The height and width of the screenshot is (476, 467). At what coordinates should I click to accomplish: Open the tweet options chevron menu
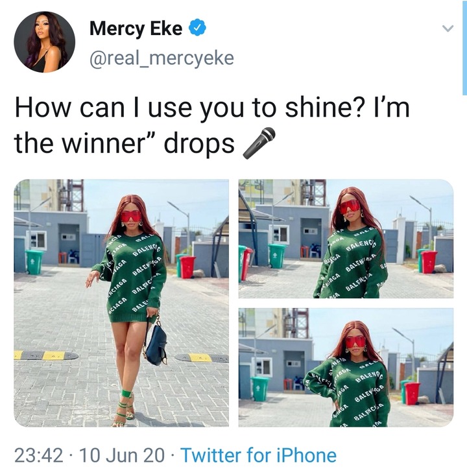point(448,29)
